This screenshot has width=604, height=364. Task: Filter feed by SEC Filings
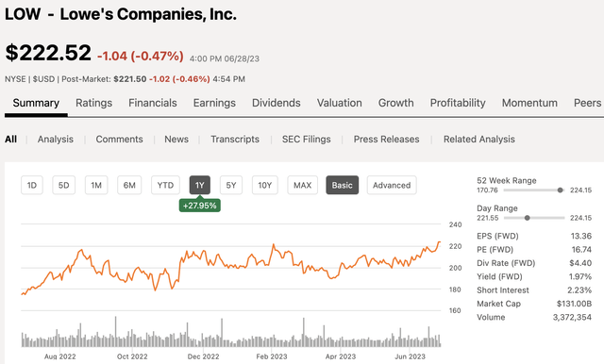point(306,139)
